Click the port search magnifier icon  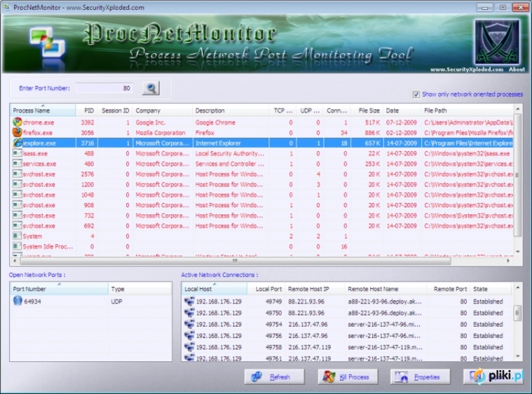coord(151,89)
